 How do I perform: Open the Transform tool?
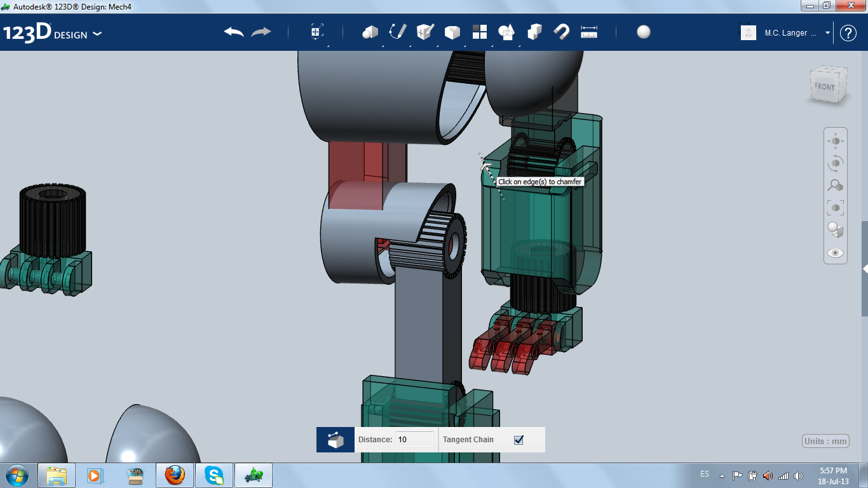pyautogui.click(x=317, y=32)
